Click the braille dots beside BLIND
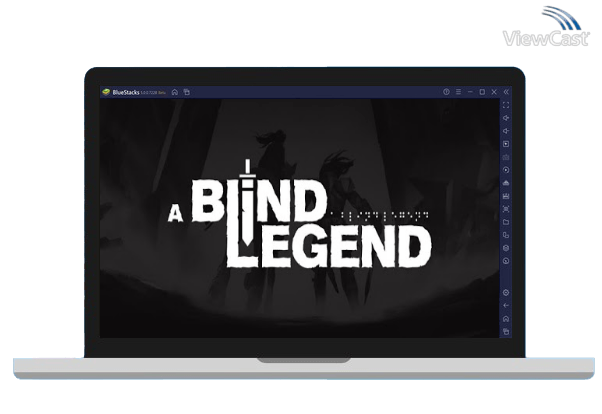 (379, 216)
